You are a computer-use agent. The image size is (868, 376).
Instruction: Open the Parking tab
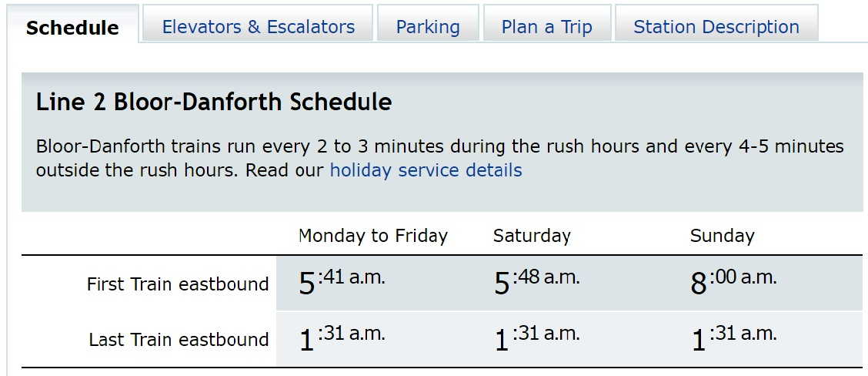[x=428, y=27]
